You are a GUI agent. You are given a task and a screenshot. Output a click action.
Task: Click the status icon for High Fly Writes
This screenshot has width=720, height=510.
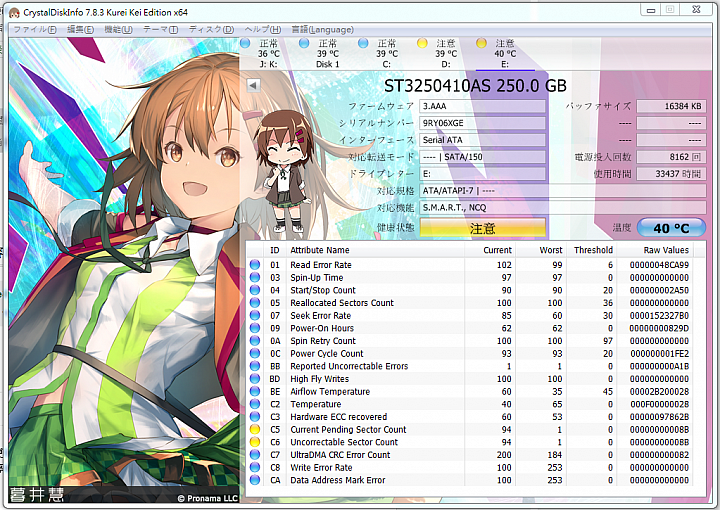click(x=254, y=379)
